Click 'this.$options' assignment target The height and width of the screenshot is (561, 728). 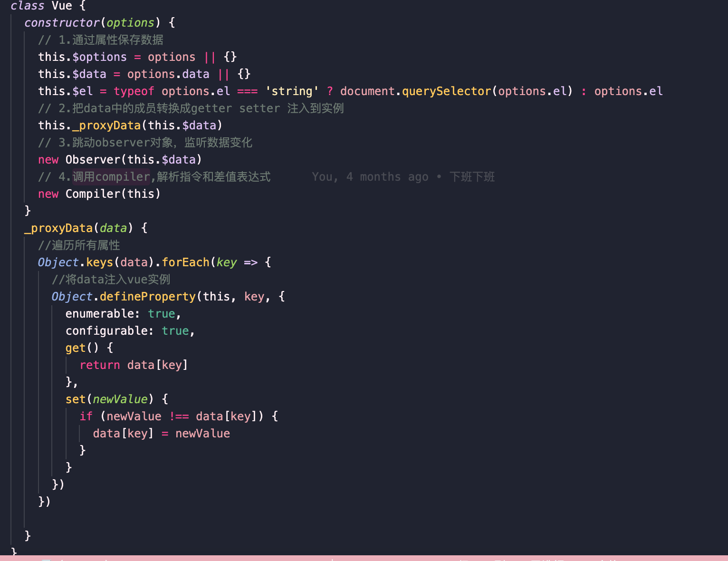coord(82,57)
